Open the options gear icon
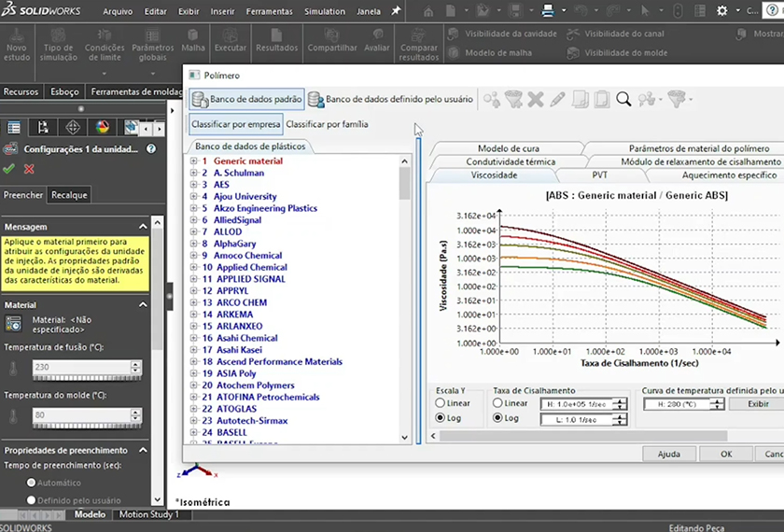 click(722, 10)
